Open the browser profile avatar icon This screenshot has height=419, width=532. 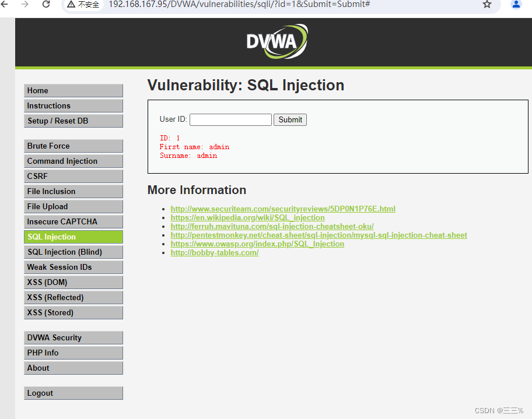coord(516,4)
